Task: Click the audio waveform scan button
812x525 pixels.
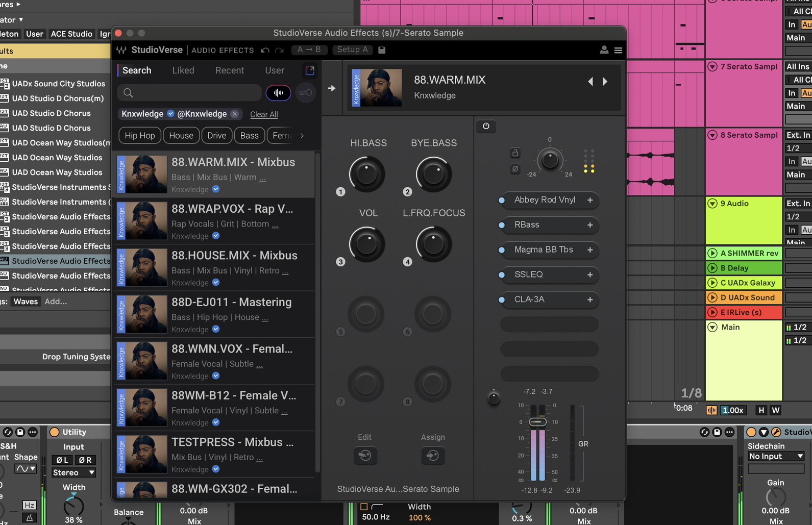Action: 278,93
